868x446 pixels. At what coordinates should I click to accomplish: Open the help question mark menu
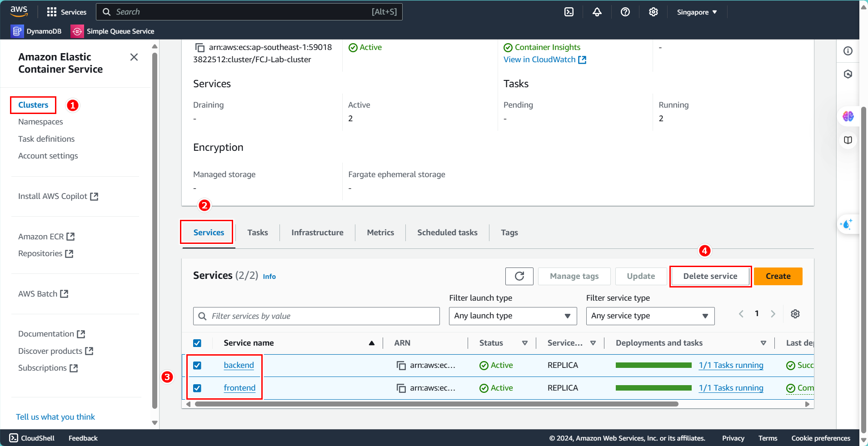[x=625, y=12]
